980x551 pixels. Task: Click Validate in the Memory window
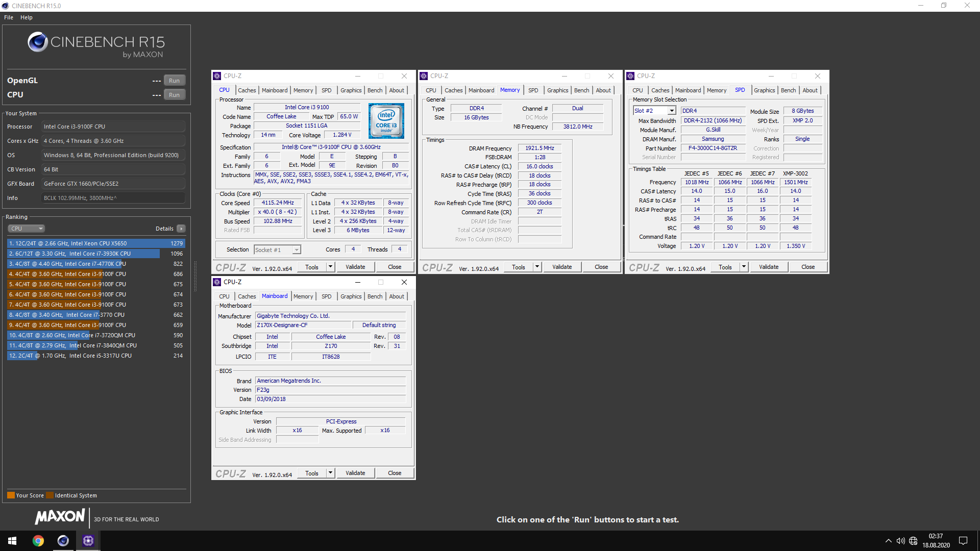click(x=562, y=267)
